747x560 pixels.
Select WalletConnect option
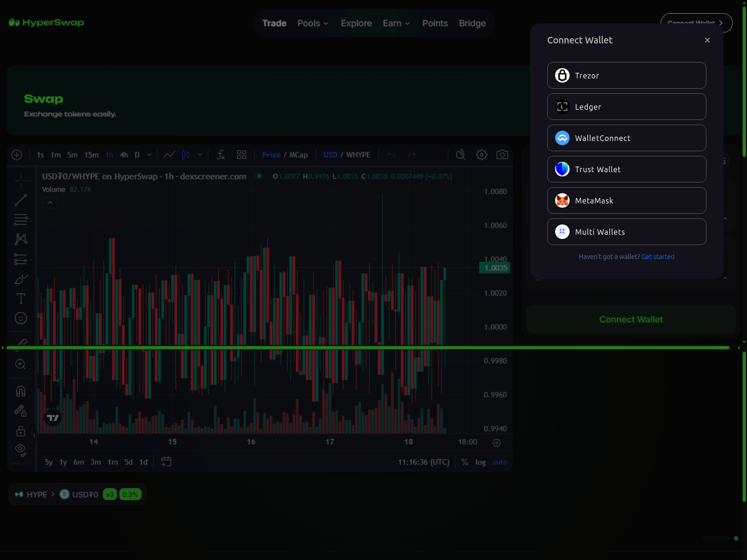click(x=627, y=138)
